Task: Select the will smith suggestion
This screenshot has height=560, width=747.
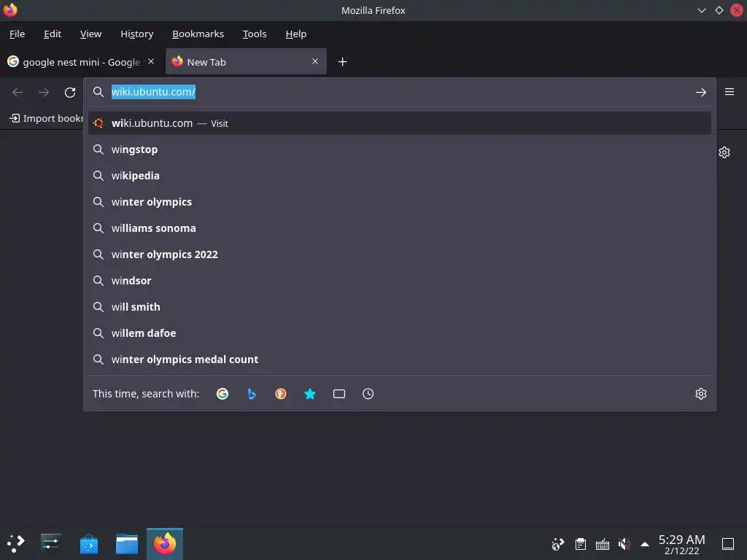Action: [x=399, y=307]
